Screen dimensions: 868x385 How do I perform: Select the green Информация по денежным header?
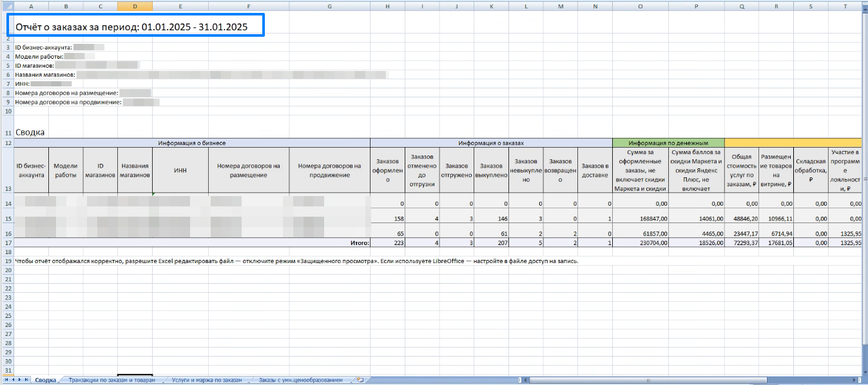pos(668,143)
